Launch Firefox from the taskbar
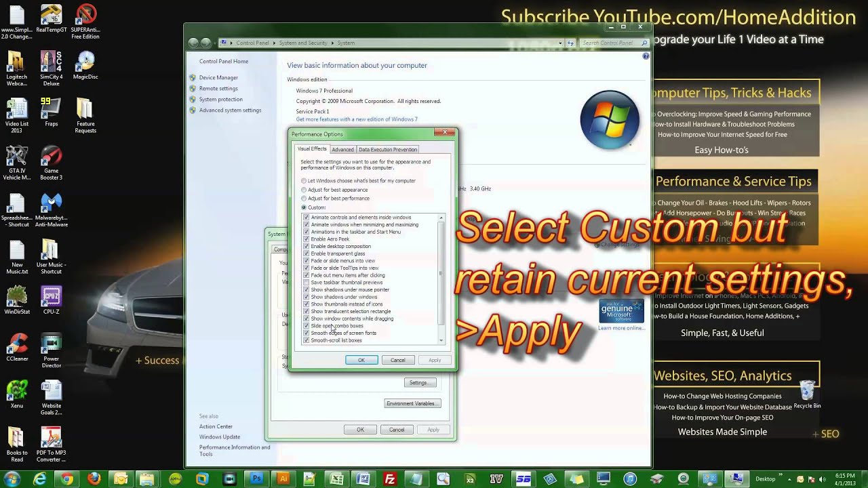Viewport: 868px width, 488px height. (x=94, y=479)
